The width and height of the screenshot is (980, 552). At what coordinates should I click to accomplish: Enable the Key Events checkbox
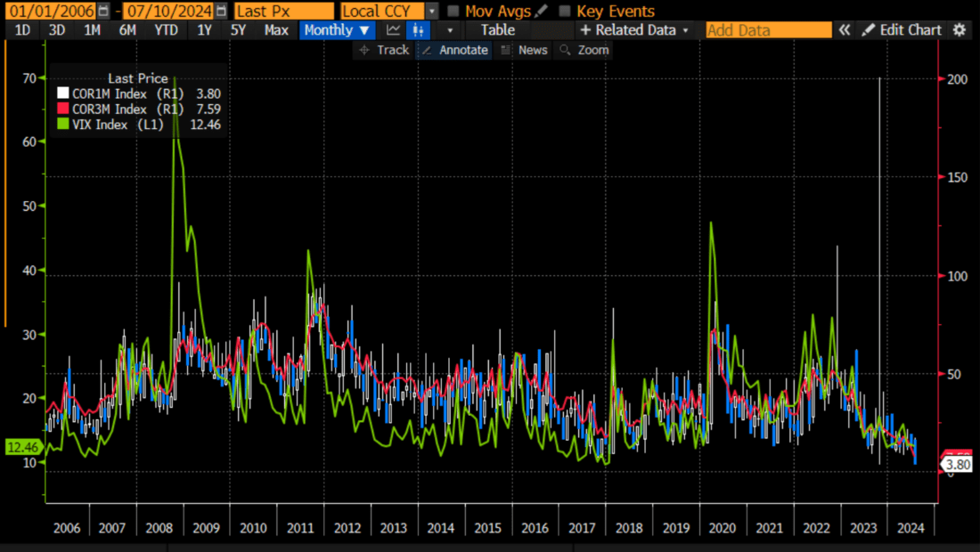coord(564,11)
